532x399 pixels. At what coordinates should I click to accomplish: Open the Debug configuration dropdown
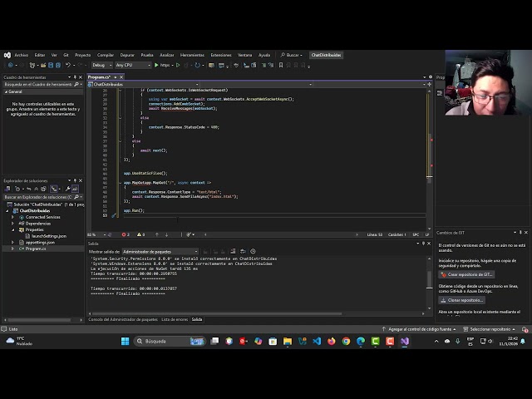tap(101, 65)
